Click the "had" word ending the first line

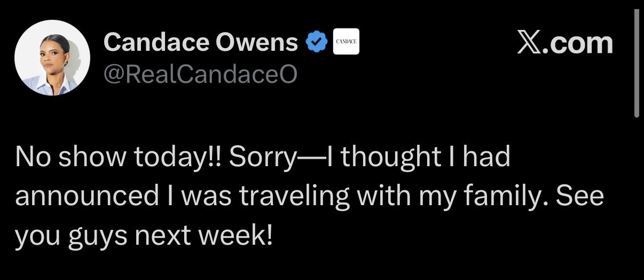490,158
